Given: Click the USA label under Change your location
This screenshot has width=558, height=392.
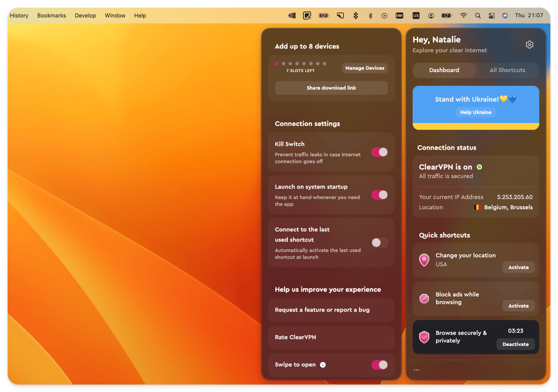Looking at the screenshot, I should 441,264.
